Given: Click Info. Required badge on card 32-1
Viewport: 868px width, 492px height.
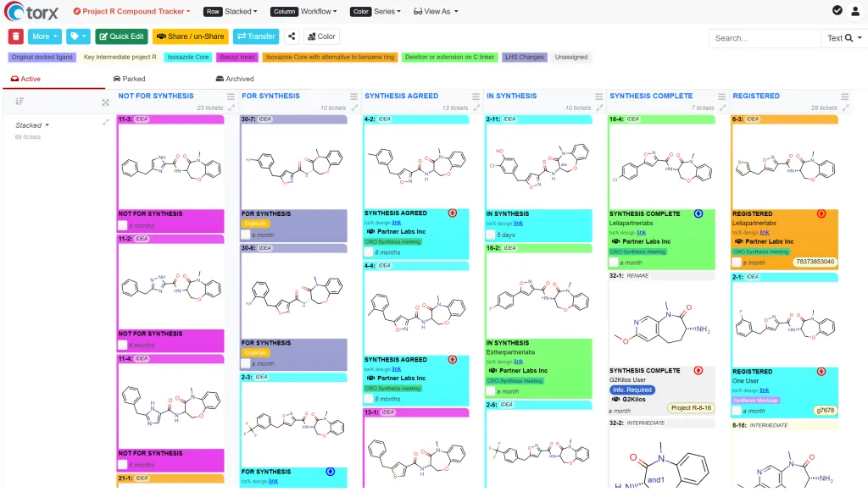Looking at the screenshot, I should [x=632, y=390].
